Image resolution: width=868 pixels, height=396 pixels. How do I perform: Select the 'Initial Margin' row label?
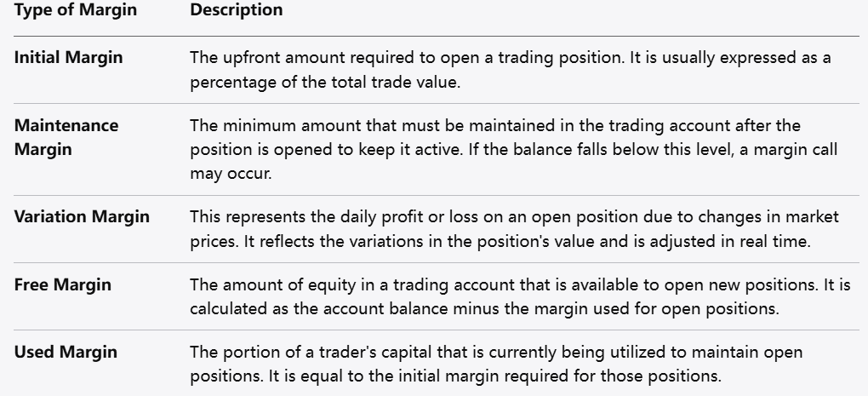point(68,58)
